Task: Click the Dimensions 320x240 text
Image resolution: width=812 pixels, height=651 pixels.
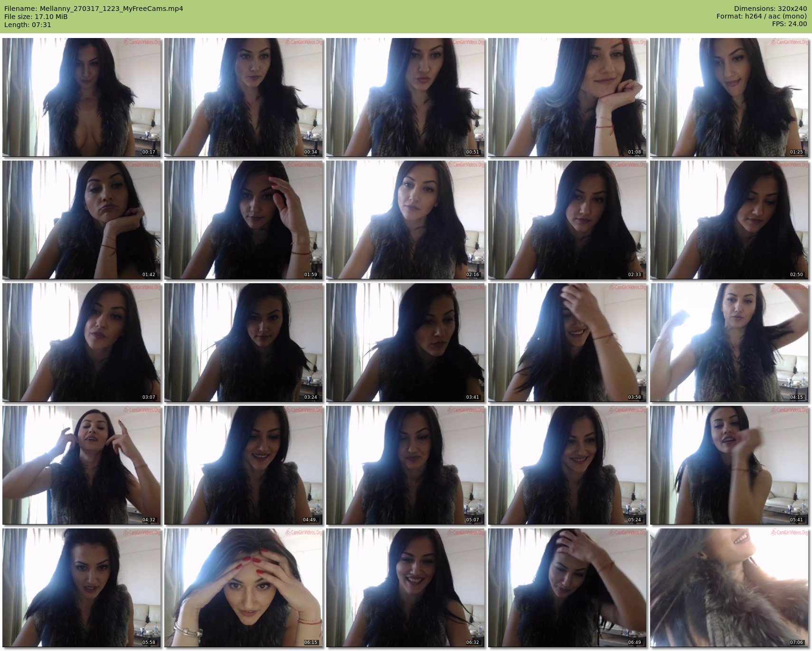Action: [770, 9]
